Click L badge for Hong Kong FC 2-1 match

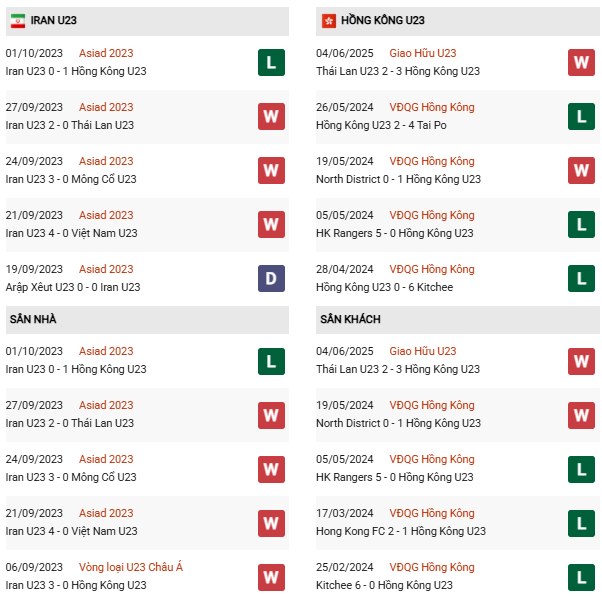coord(581,522)
